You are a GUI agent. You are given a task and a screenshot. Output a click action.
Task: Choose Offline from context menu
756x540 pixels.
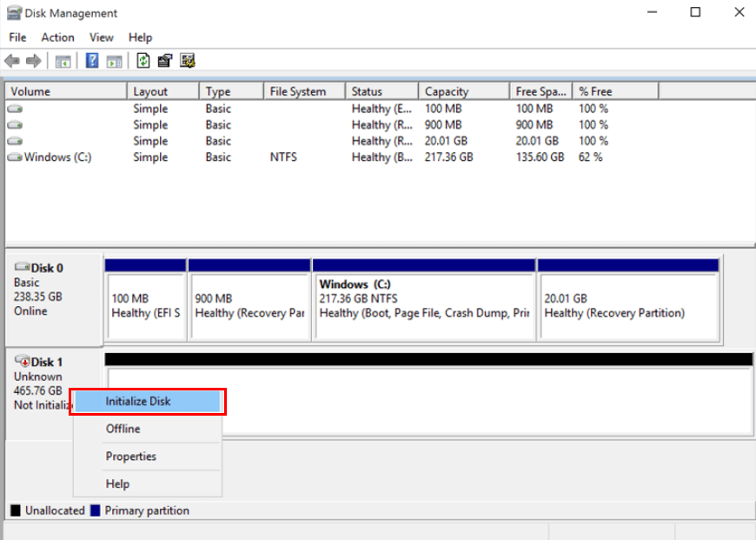click(x=148, y=429)
